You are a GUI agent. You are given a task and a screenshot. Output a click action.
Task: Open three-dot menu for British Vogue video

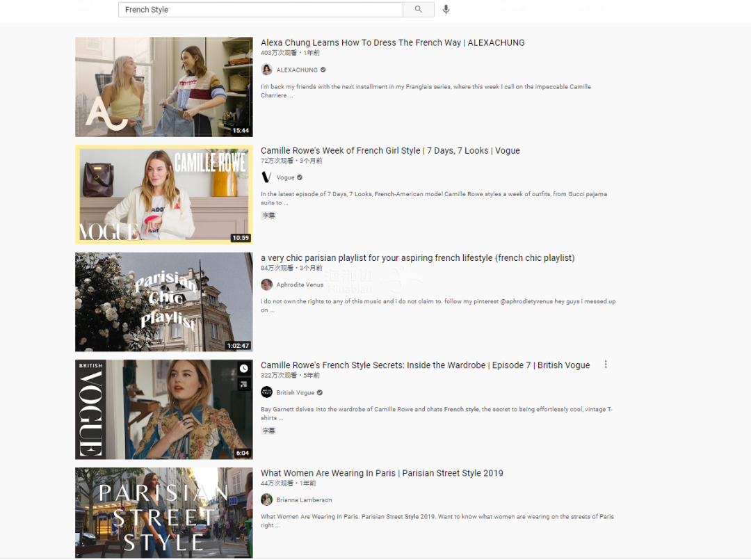coord(606,365)
